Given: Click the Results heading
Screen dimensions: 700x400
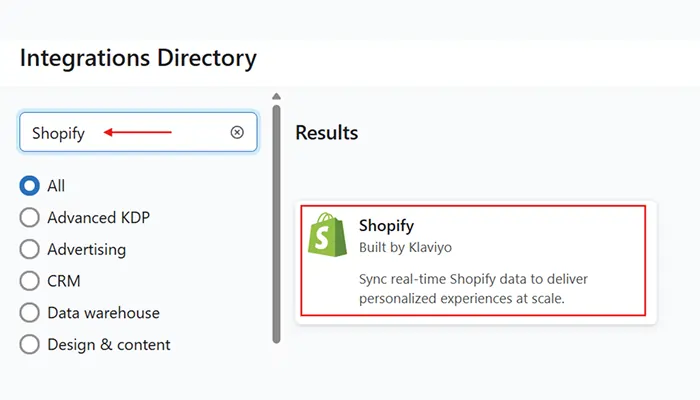Looking at the screenshot, I should tap(326, 132).
